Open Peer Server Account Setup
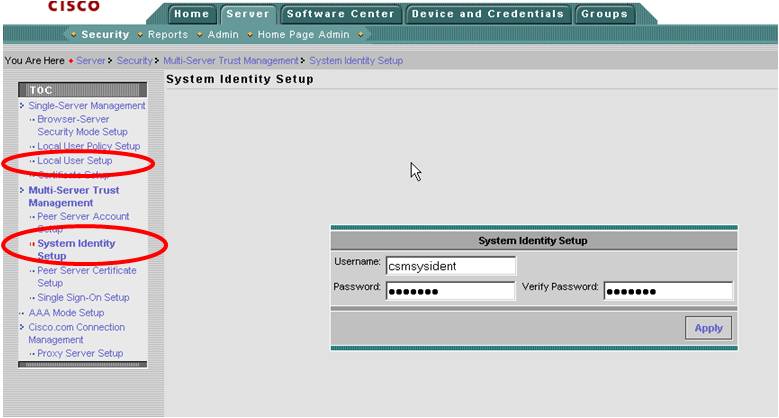779x418 pixels. [x=83, y=222]
